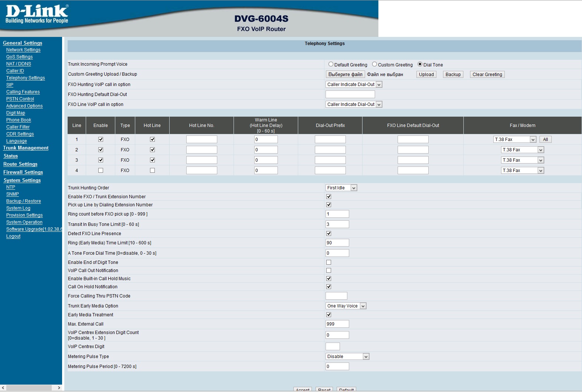The image size is (582, 392).
Task: Go to Trunk Management section
Action: coord(26,148)
